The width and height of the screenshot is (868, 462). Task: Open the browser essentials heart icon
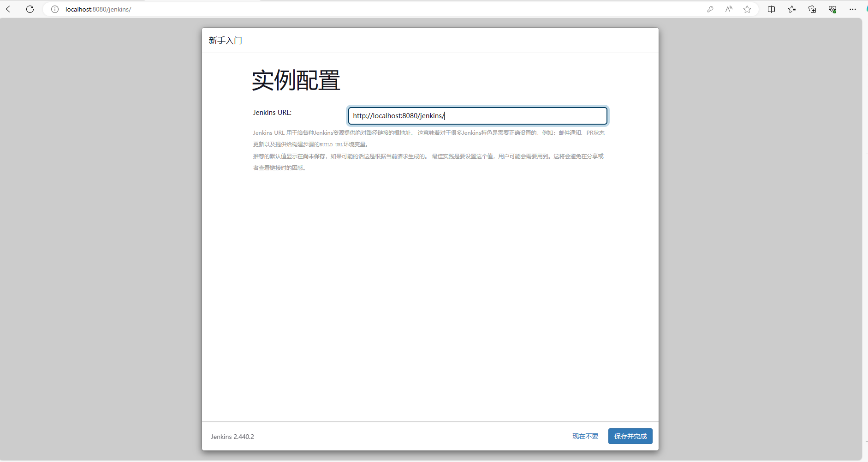click(x=832, y=9)
